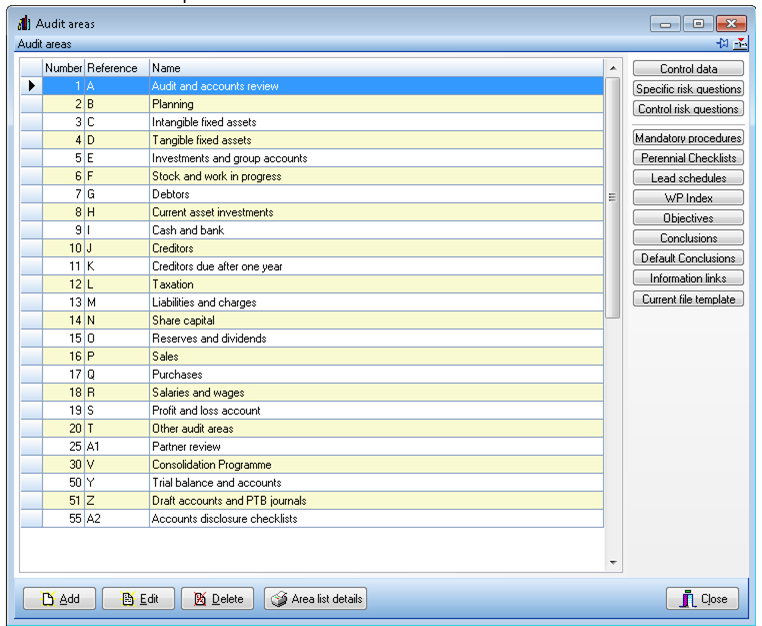The image size is (762, 626).
Task: Select the 'Purchases' row
Action: (x=312, y=374)
